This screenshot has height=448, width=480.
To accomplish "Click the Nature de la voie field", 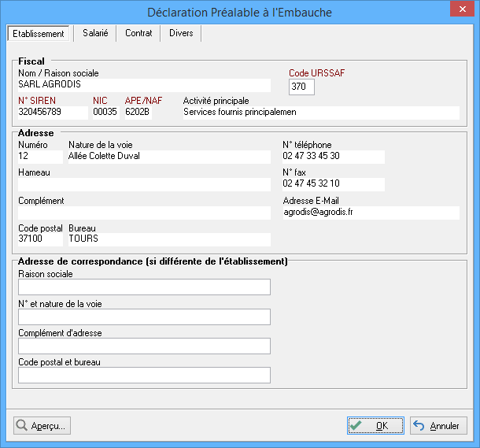I will click(x=168, y=157).
